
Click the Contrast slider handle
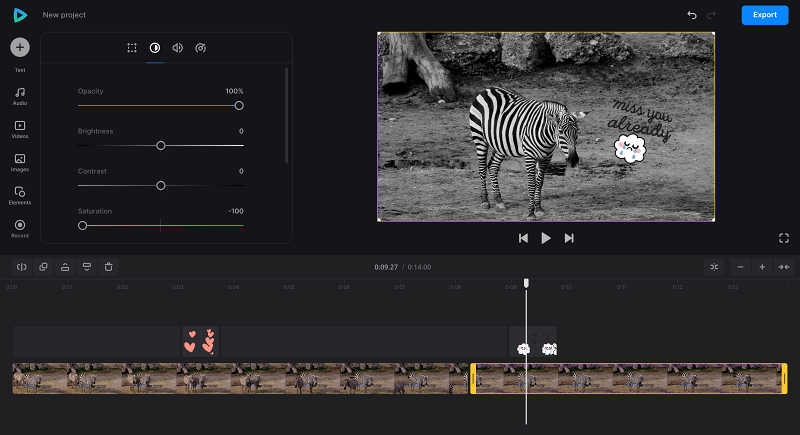(x=161, y=186)
